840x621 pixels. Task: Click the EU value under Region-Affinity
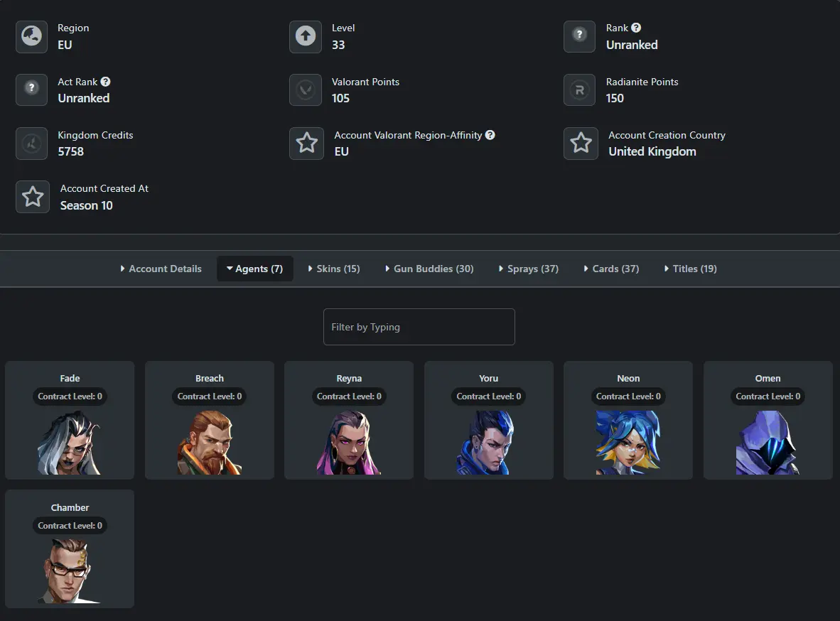click(x=341, y=151)
